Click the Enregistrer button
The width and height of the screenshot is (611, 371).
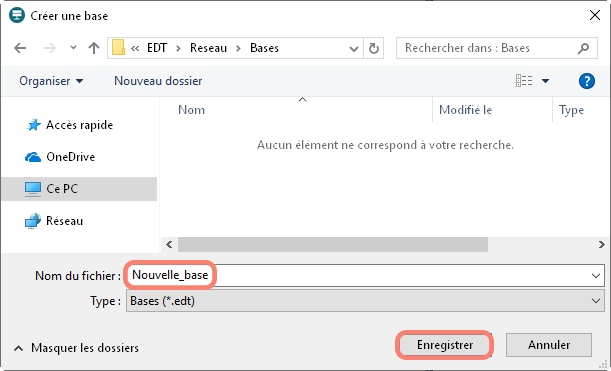445,345
